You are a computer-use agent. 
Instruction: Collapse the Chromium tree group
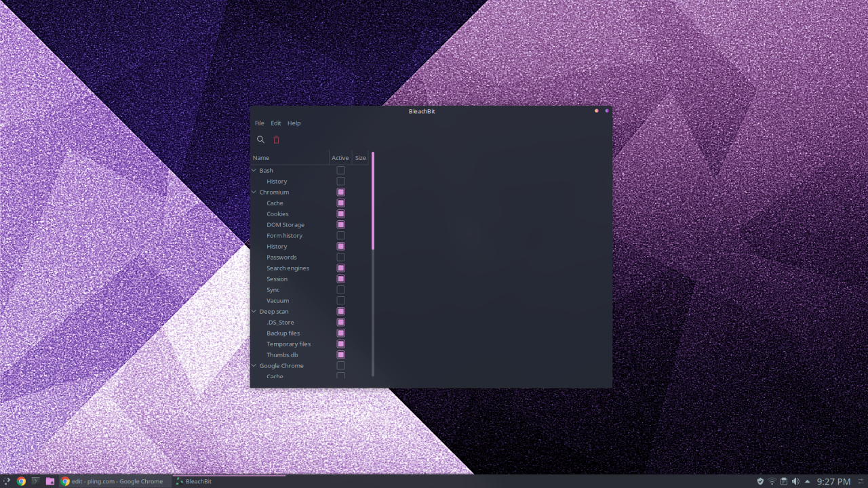tap(254, 192)
